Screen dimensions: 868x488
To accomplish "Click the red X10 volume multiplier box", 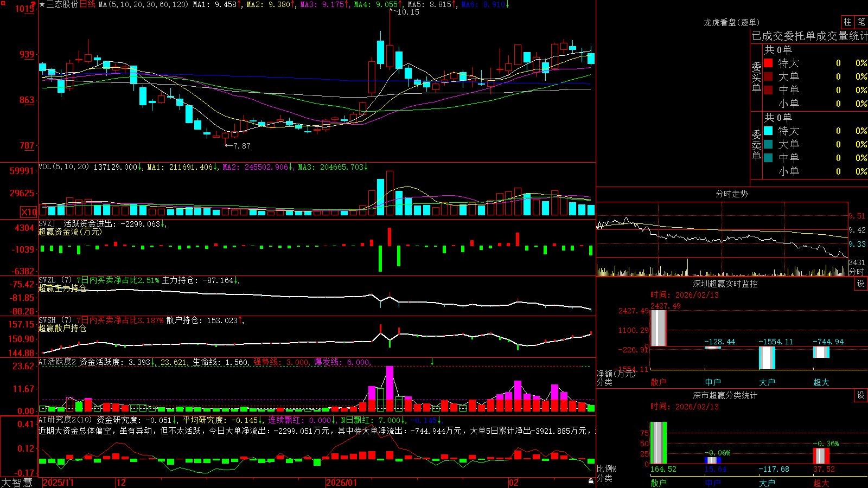I will tap(29, 212).
